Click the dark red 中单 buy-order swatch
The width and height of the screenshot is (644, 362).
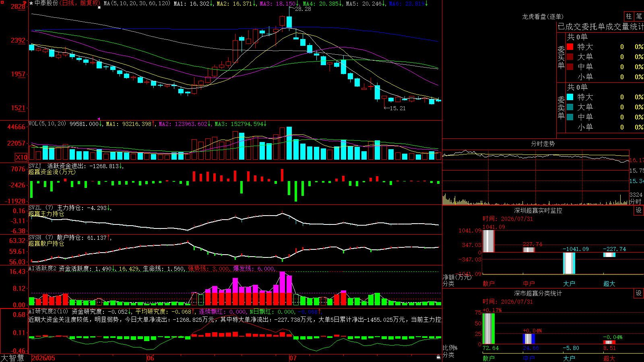point(570,67)
